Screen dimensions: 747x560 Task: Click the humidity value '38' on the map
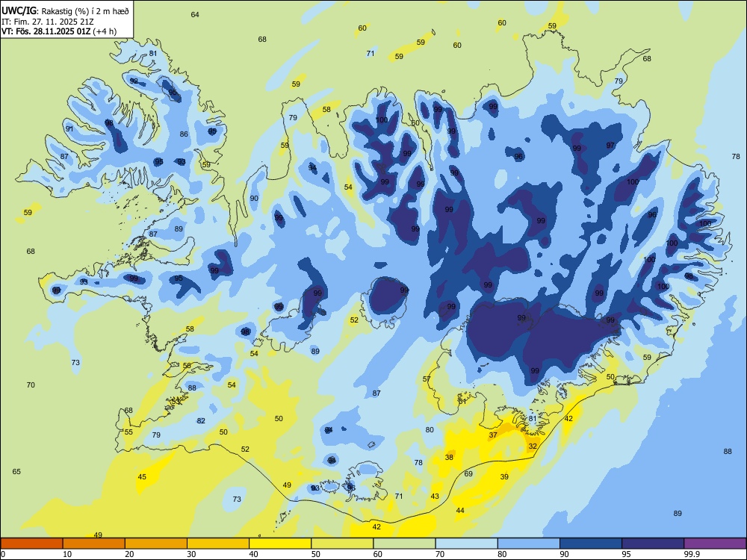(449, 457)
